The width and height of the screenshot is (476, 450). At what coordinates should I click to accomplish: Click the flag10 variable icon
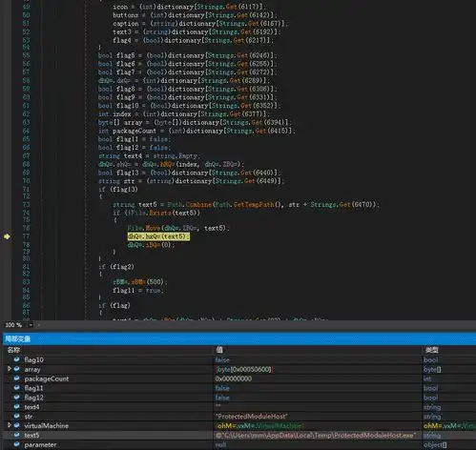16,359
